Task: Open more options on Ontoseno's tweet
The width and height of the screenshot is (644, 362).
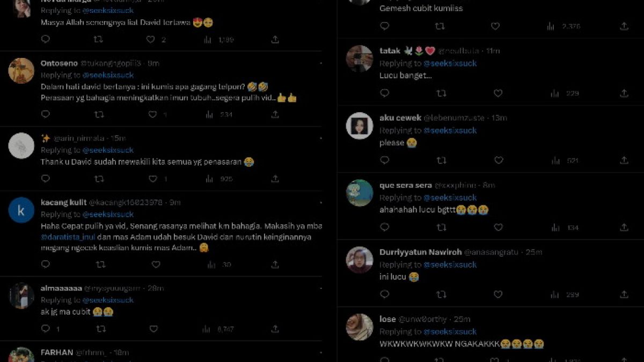Action: click(320, 63)
